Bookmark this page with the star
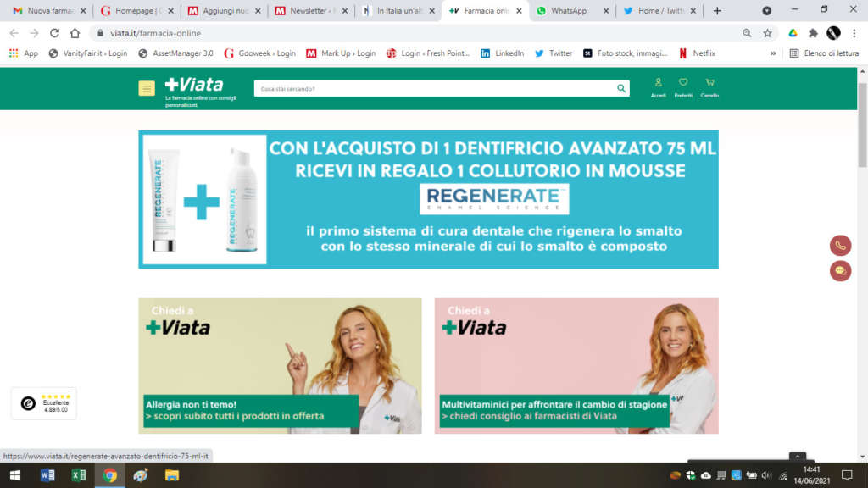Image resolution: width=868 pixels, height=488 pixels. point(767,33)
